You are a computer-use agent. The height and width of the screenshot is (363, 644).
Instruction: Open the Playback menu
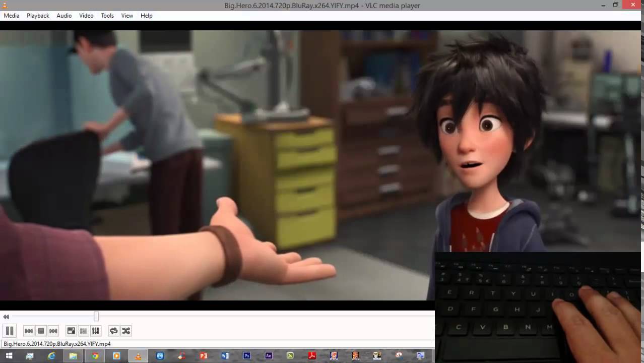coord(38,16)
